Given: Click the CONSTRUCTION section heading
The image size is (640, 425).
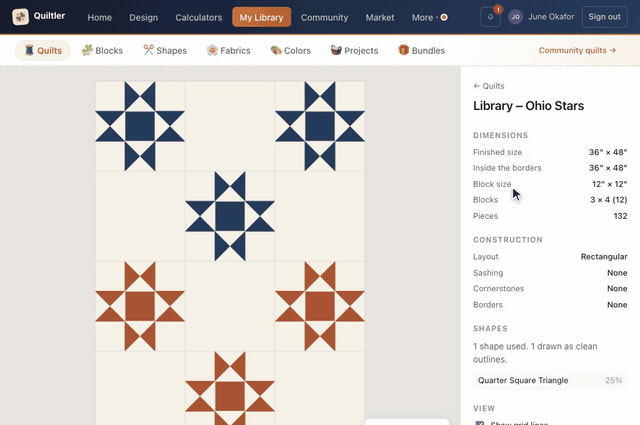Looking at the screenshot, I should pos(508,240).
